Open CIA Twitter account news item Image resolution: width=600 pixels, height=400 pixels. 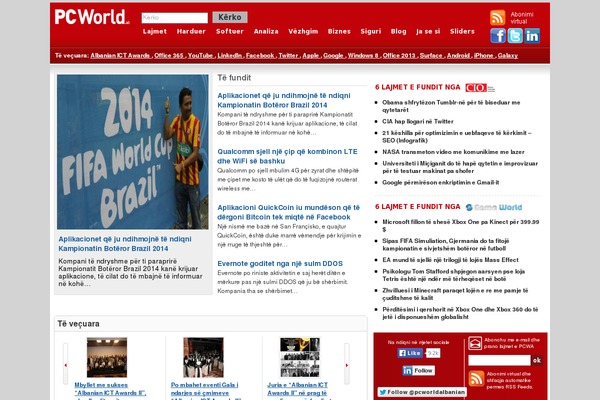pos(417,121)
